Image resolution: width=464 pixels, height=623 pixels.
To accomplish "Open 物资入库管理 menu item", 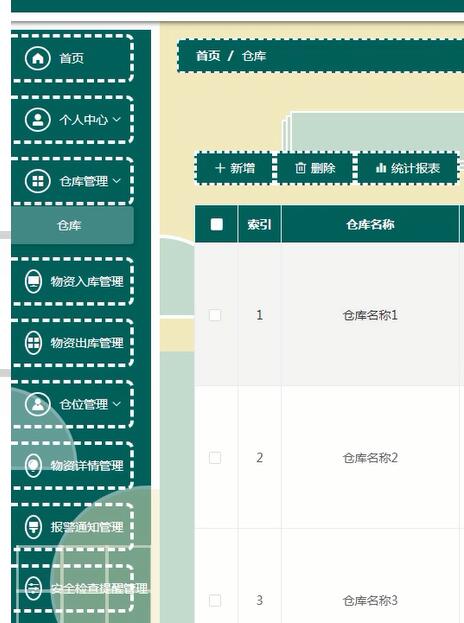I will pos(72,281).
